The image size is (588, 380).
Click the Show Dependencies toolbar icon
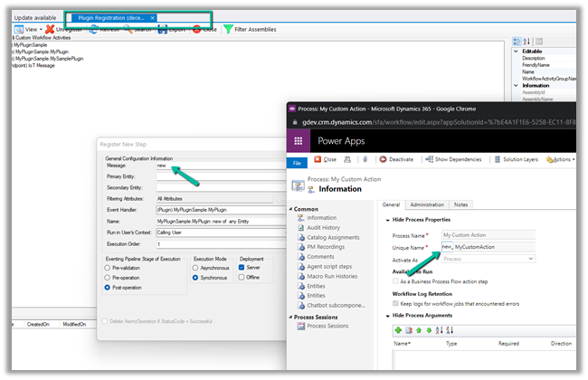(x=427, y=159)
